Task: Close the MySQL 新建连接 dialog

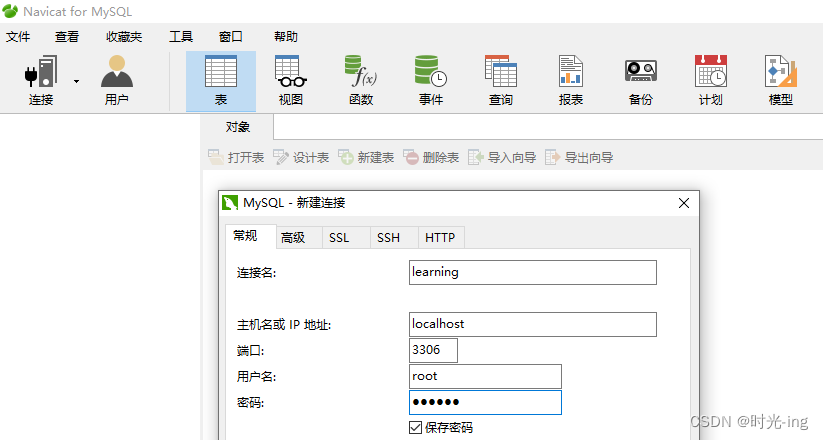Action: [683, 203]
